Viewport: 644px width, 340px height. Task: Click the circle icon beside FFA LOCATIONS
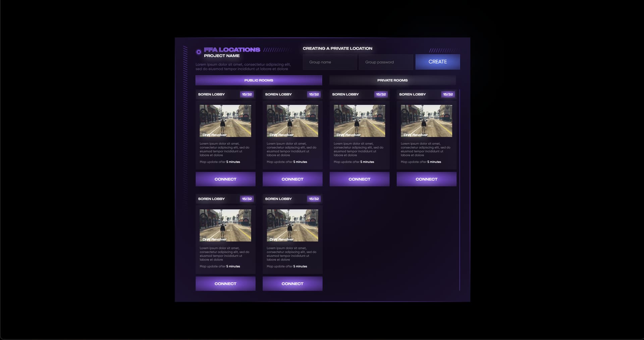(199, 52)
